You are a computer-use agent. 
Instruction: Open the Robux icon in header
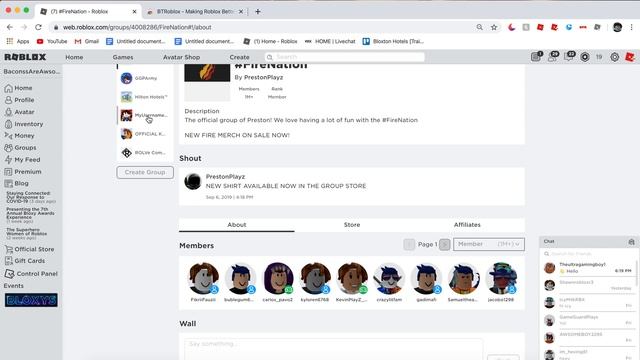584,57
